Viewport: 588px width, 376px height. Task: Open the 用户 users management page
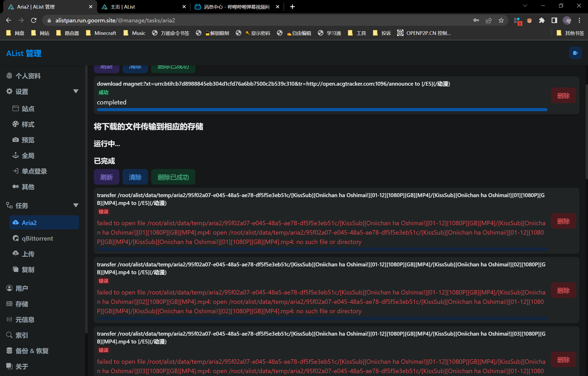click(x=22, y=288)
